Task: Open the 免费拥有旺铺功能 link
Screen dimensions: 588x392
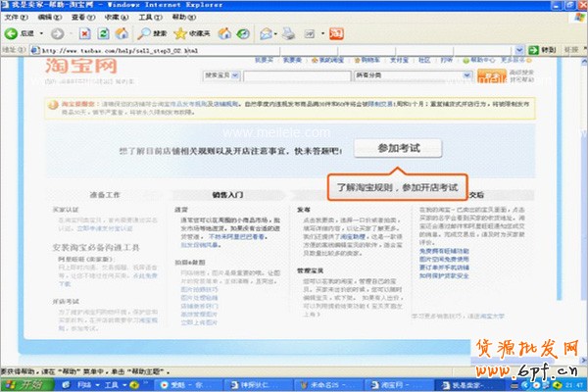Action: (444, 251)
